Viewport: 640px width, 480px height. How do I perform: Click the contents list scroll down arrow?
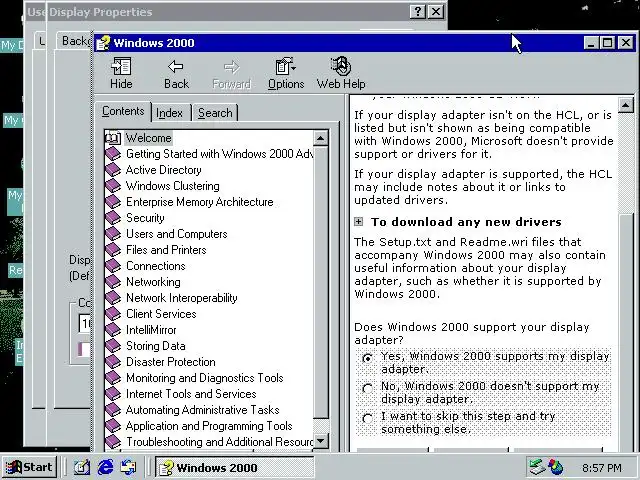point(320,441)
